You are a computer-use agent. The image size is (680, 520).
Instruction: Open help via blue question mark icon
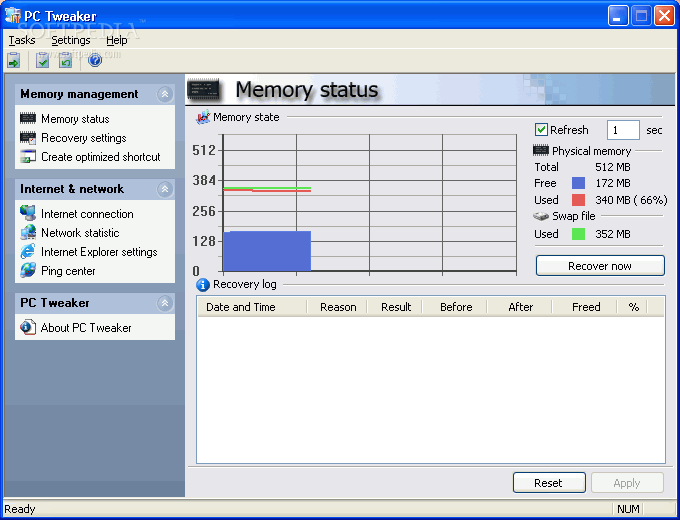pyautogui.click(x=95, y=60)
